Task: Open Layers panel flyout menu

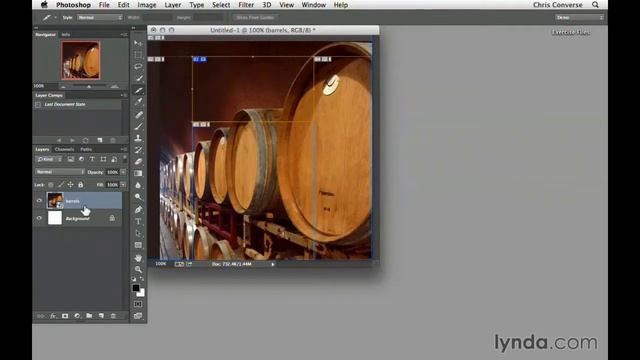Action: 124,149
